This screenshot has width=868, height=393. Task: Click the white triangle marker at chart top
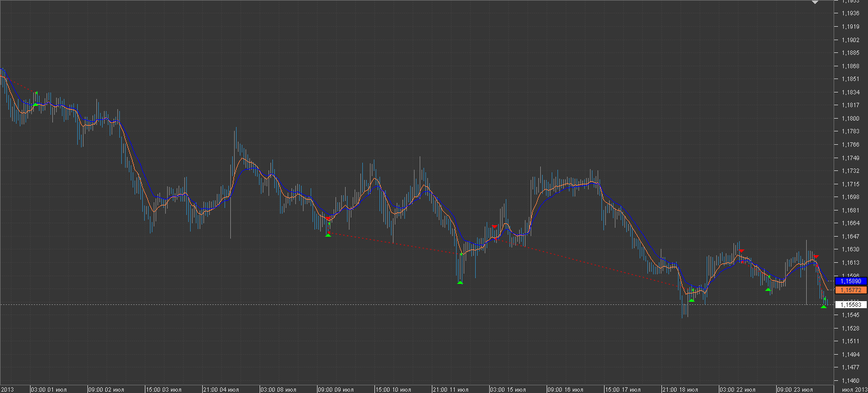pyautogui.click(x=815, y=3)
